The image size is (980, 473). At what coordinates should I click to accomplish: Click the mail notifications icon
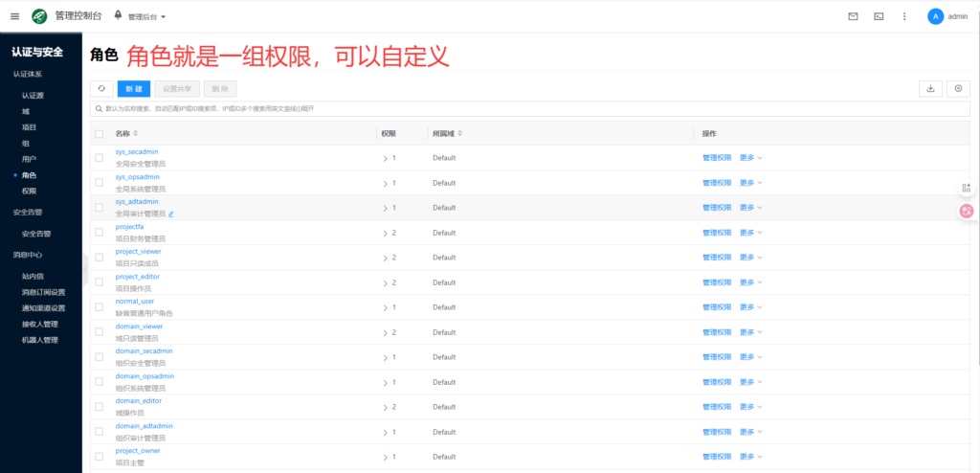tap(853, 16)
